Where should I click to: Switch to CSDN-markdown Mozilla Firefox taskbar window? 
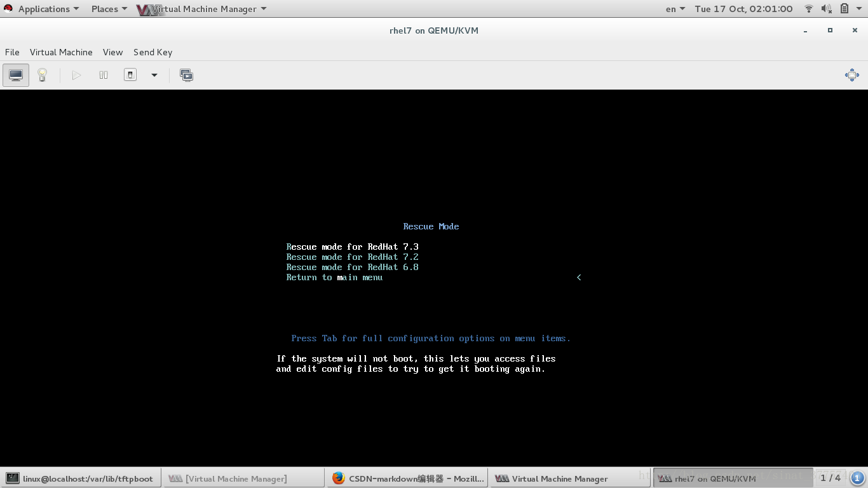(x=407, y=478)
